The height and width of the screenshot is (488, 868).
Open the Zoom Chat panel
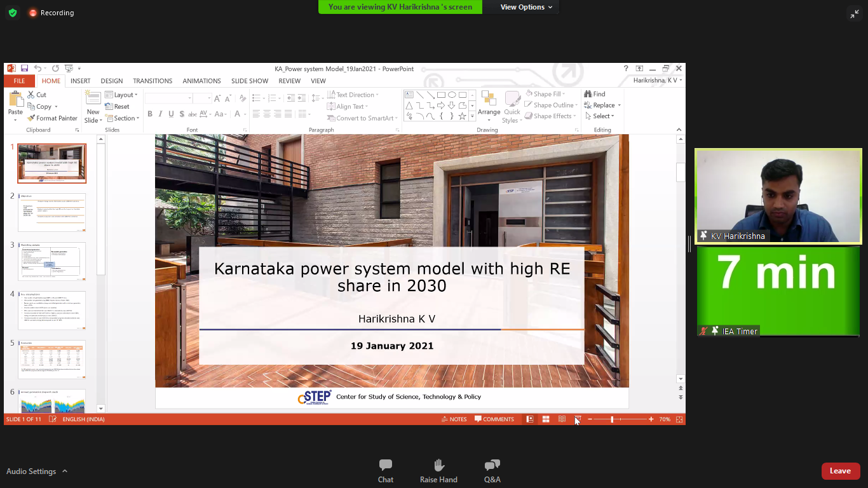coord(385,471)
